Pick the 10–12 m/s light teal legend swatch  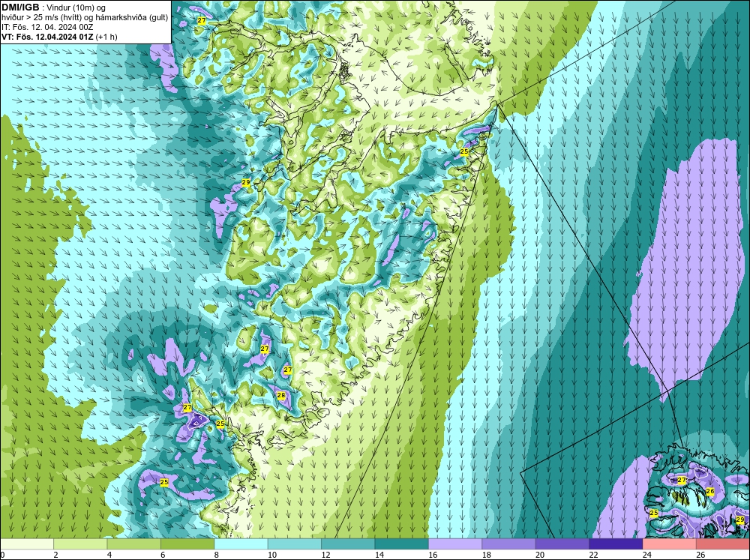click(x=295, y=544)
